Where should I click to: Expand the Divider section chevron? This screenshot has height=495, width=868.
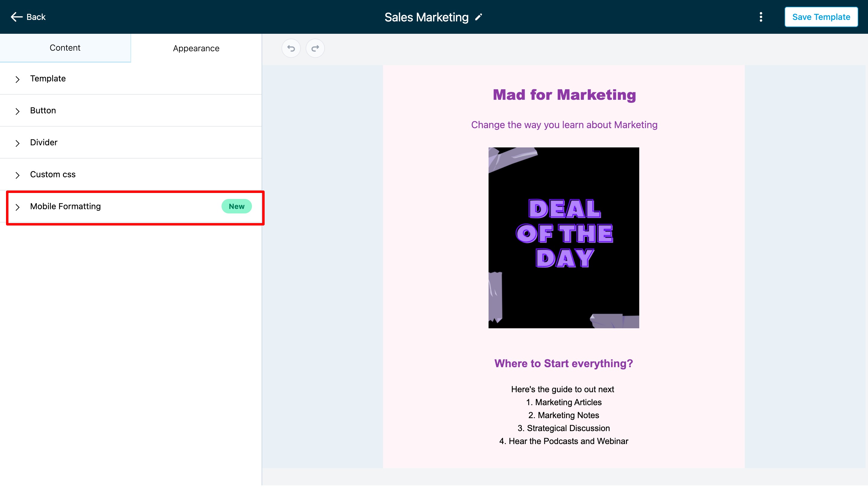pyautogui.click(x=17, y=143)
